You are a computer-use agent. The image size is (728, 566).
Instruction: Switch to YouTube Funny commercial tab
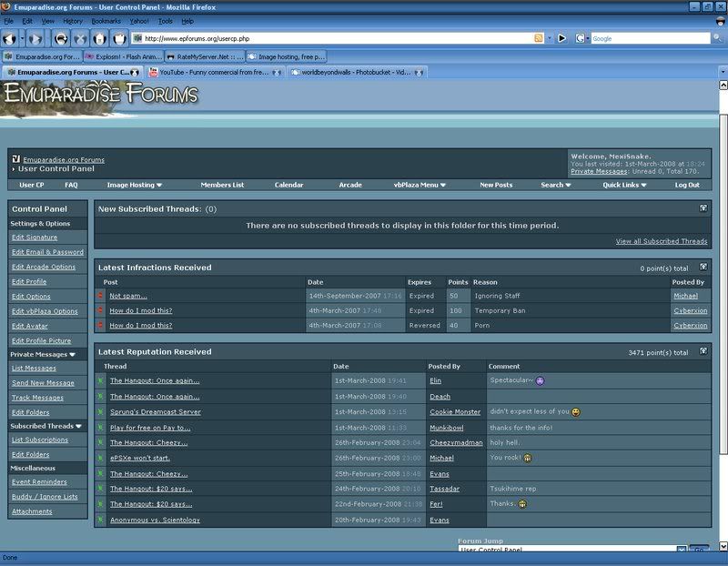216,73
